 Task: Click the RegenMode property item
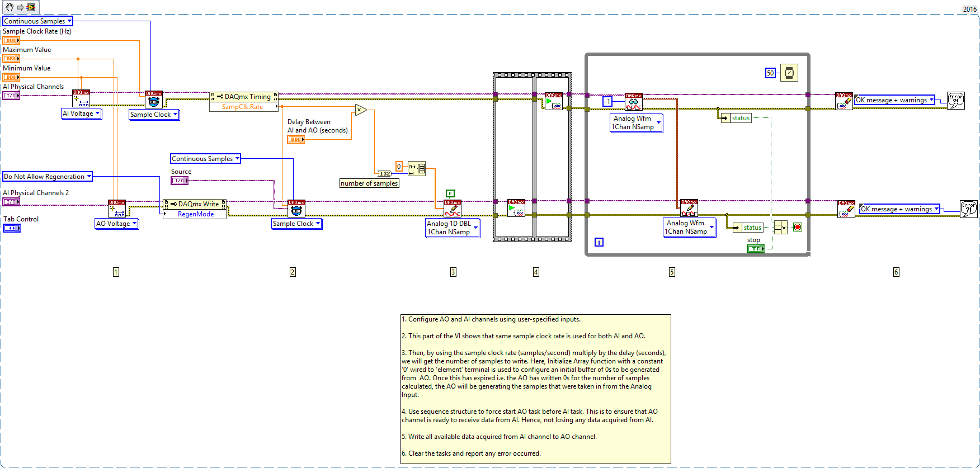point(195,214)
